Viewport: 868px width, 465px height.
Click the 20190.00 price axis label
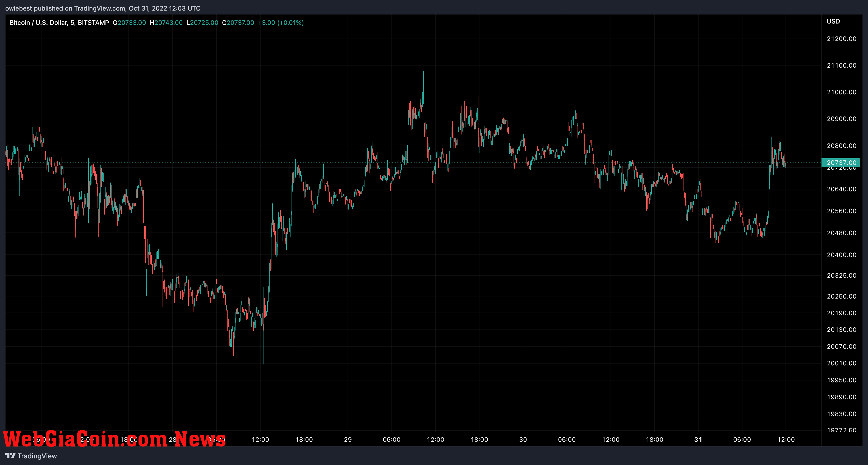tap(841, 313)
